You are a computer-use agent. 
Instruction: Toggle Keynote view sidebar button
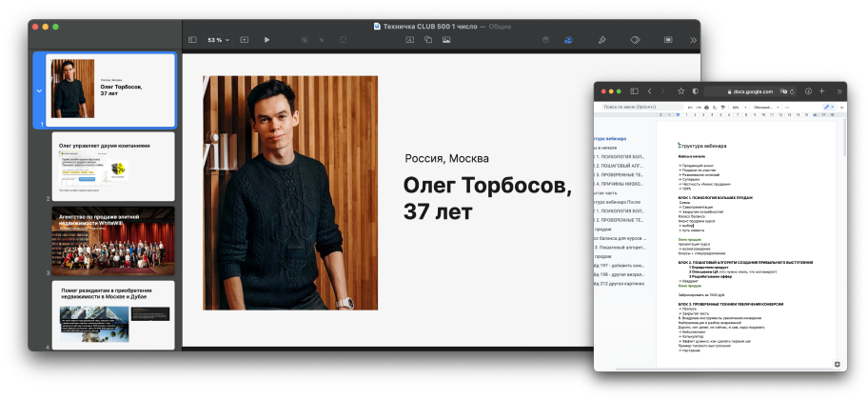[x=192, y=40]
